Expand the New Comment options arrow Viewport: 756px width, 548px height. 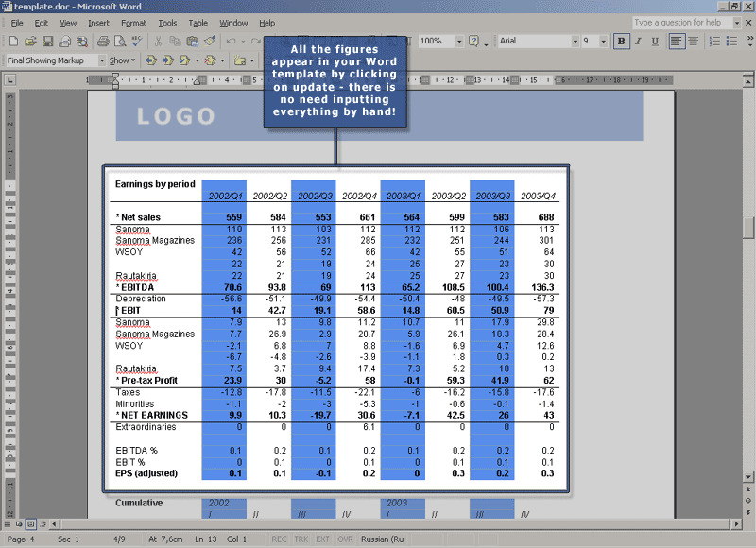coord(251,60)
